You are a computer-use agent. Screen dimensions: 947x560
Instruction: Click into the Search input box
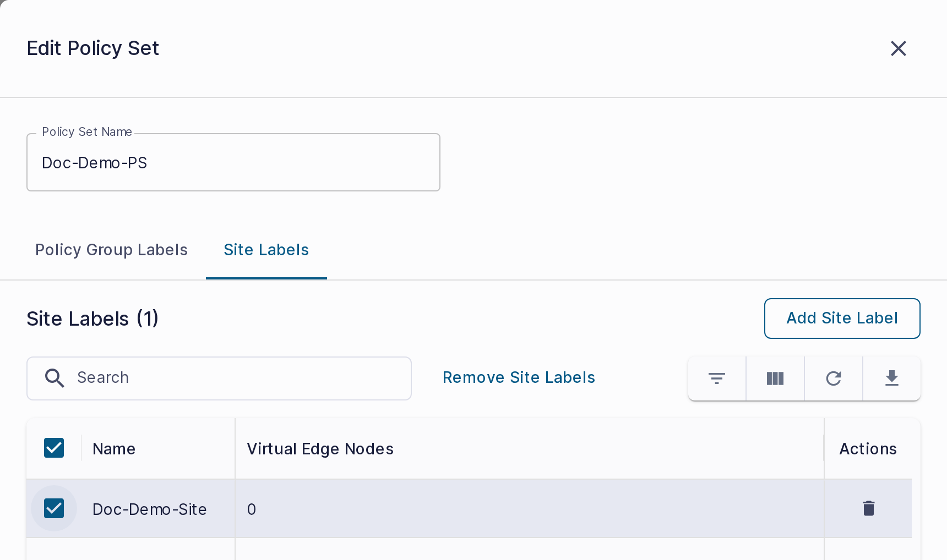coord(219,378)
